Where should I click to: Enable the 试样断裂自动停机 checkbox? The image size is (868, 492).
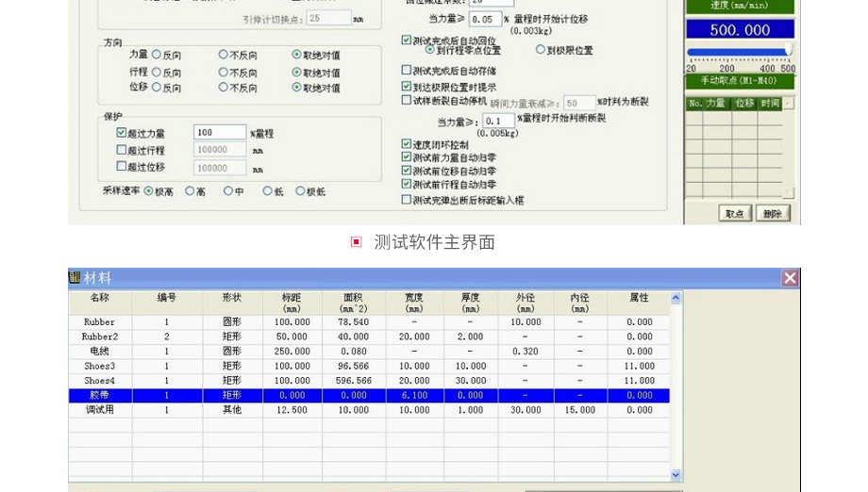pyautogui.click(x=407, y=100)
